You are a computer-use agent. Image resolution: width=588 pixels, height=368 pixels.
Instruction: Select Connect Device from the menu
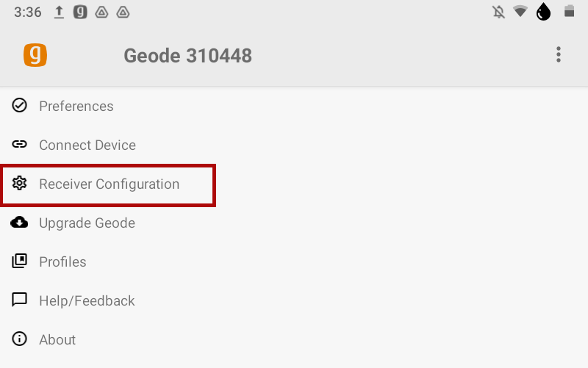point(87,145)
